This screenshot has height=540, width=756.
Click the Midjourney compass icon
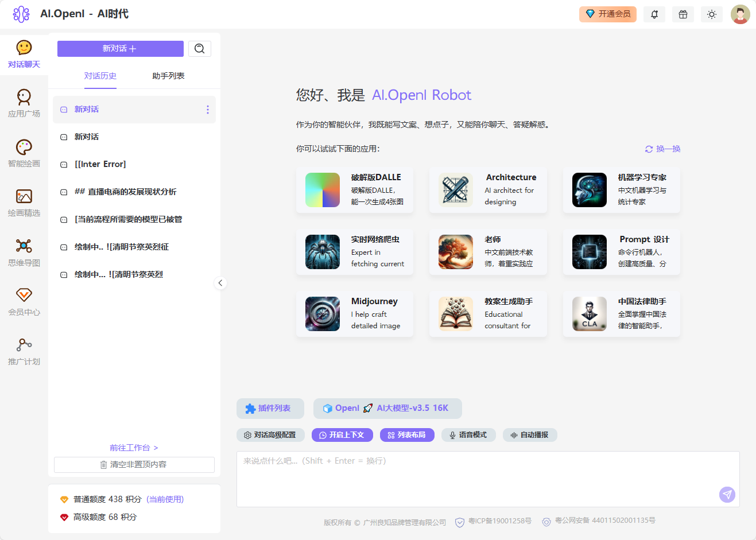click(x=323, y=314)
